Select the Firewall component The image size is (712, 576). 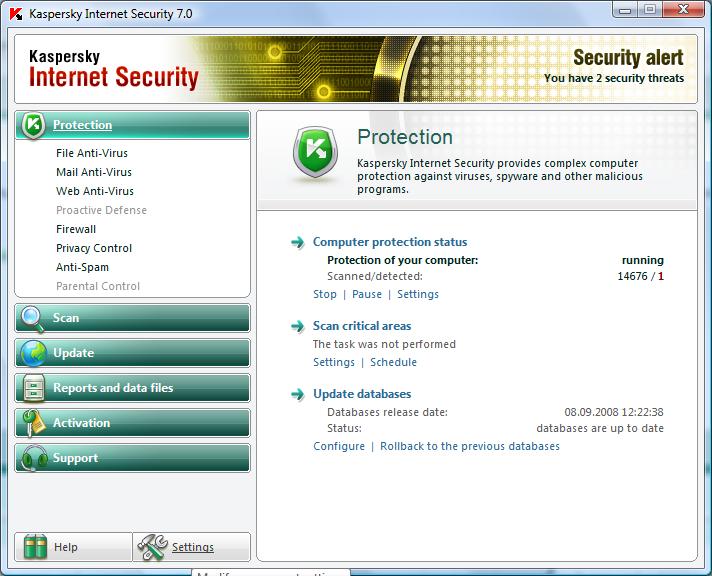pyautogui.click(x=76, y=229)
